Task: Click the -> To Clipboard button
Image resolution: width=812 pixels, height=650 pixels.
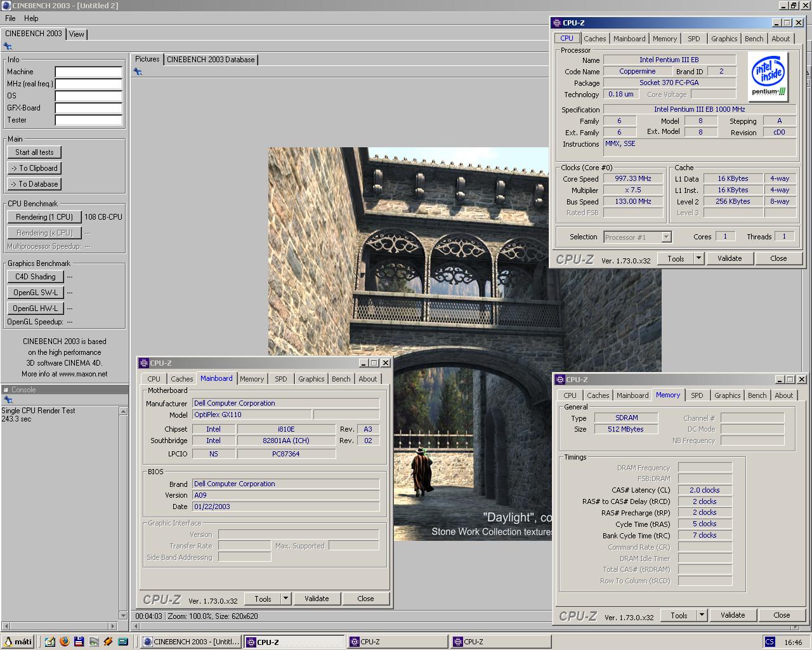Action: click(34, 168)
